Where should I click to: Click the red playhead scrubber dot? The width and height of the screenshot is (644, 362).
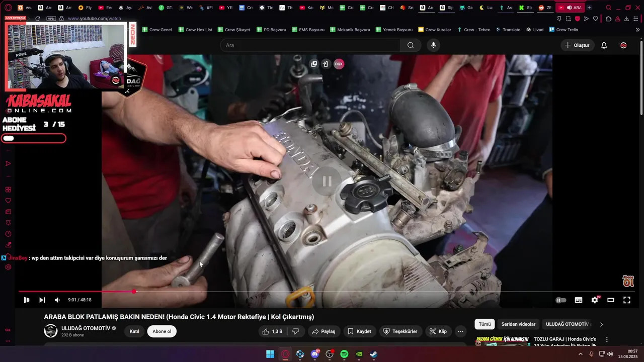tap(134, 292)
